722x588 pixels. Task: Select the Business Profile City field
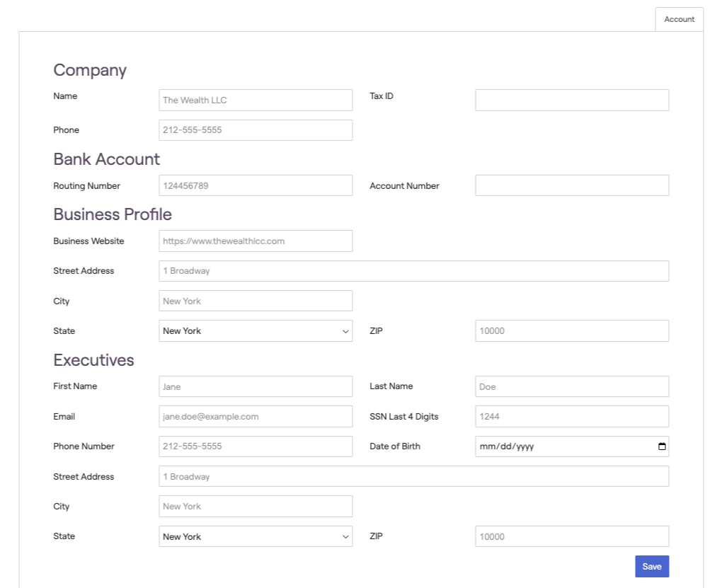click(256, 301)
